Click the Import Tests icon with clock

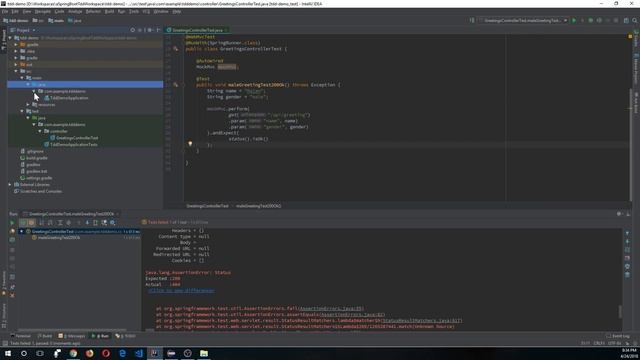(104, 223)
